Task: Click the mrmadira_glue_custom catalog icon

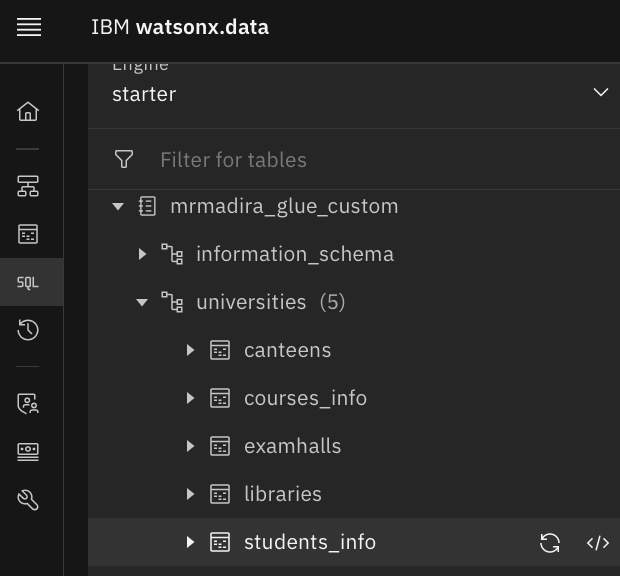Action: (x=147, y=206)
